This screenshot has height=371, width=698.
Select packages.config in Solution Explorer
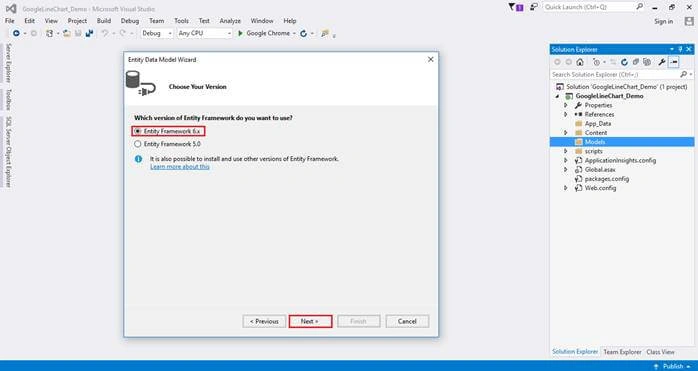tap(607, 179)
